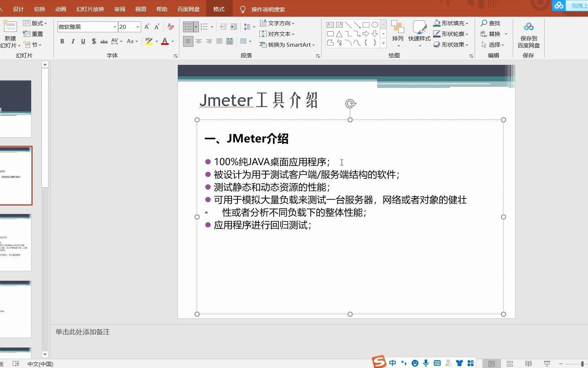588x368 pixels.
Task: Toggle Underline formatting
Action: click(83, 42)
